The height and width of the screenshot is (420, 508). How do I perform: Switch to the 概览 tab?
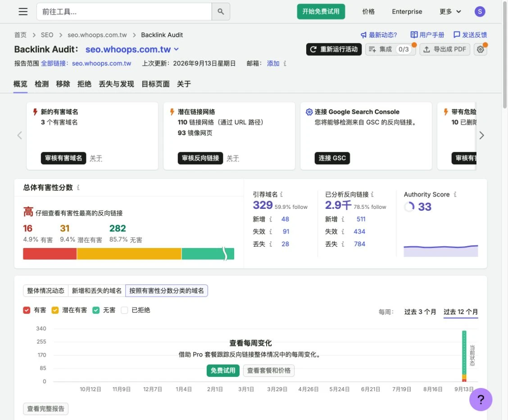[x=20, y=84]
